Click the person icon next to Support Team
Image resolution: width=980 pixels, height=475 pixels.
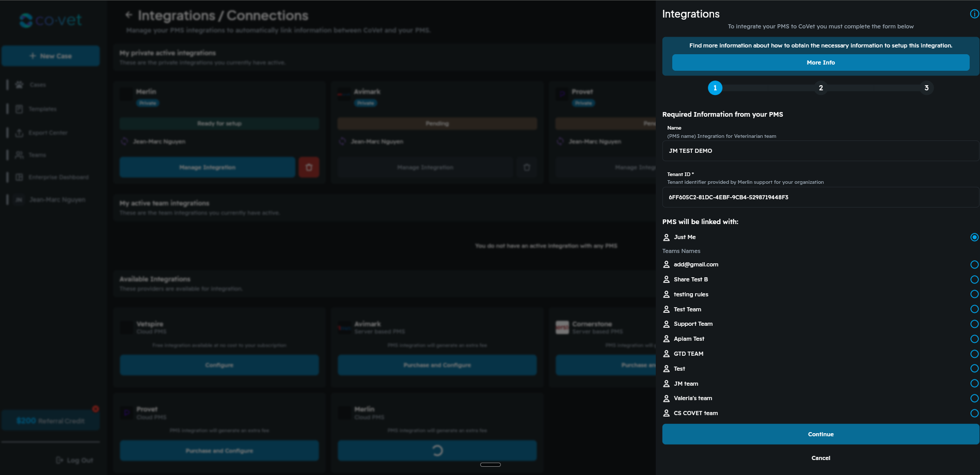(667, 324)
